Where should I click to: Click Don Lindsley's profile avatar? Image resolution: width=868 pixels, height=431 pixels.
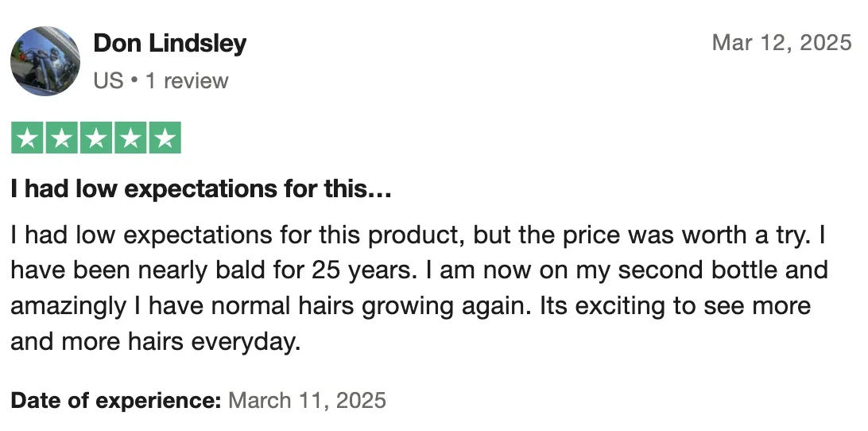[45, 60]
